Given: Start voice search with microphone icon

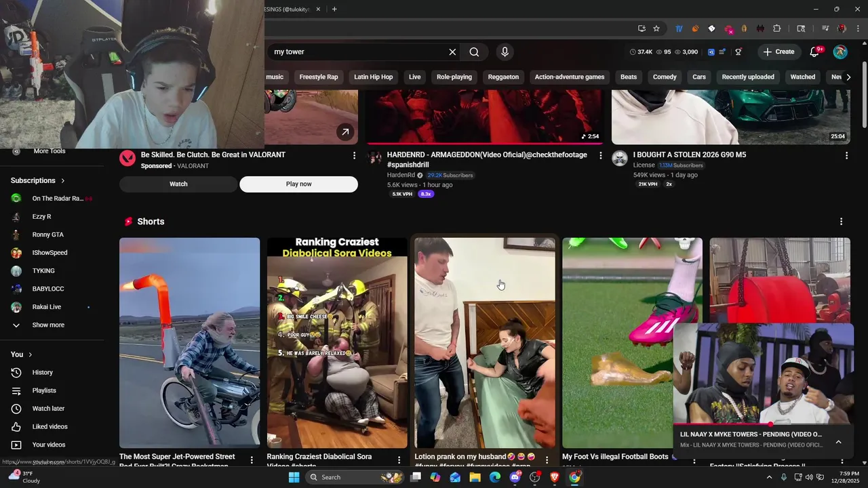Looking at the screenshot, I should pyautogui.click(x=505, y=52).
